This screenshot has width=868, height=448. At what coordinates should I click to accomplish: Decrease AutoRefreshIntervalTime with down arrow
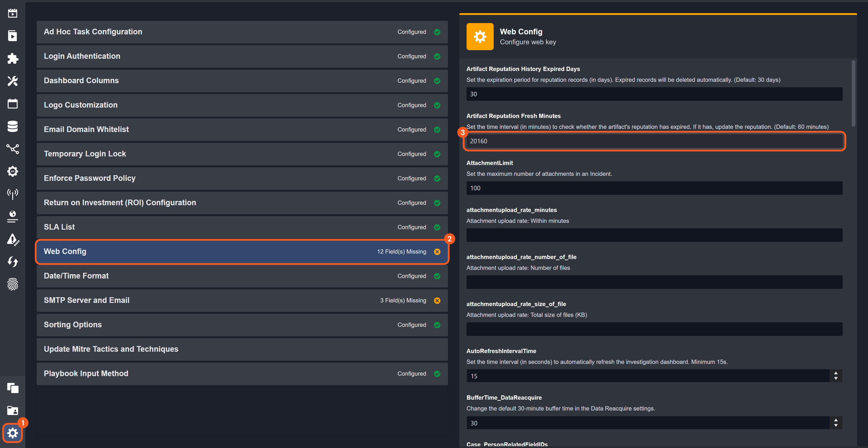pyautogui.click(x=836, y=379)
